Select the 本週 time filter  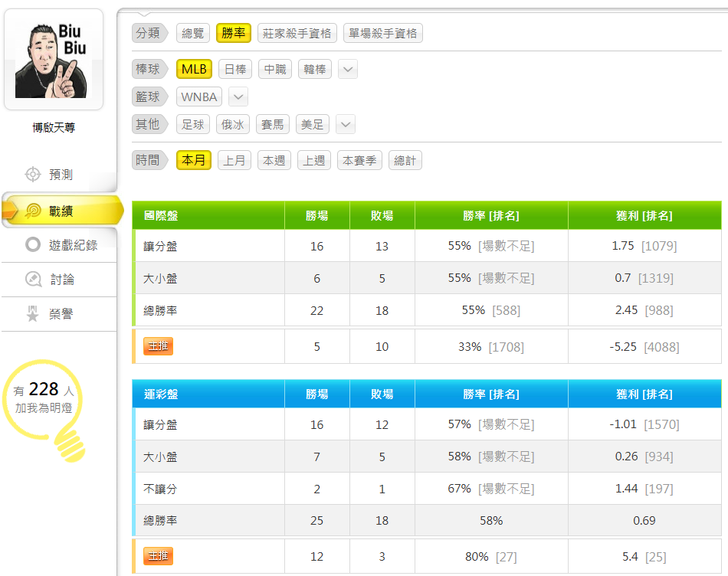[x=274, y=161]
